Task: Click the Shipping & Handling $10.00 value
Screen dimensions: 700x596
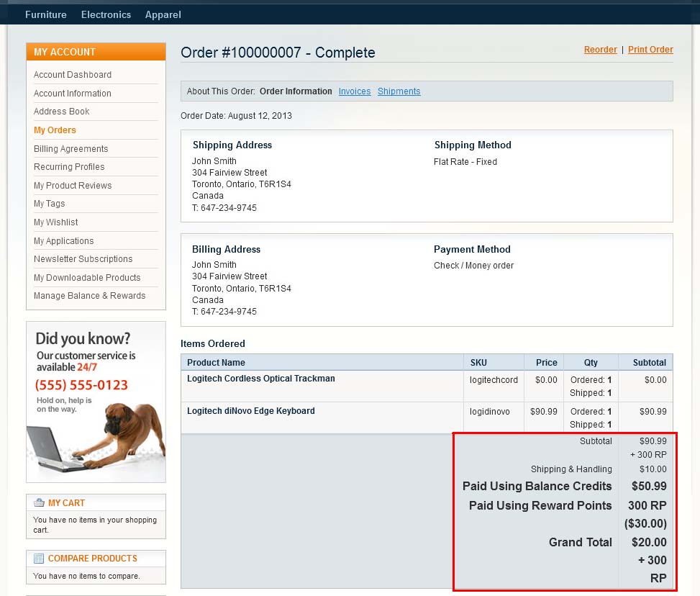Action: (x=653, y=469)
